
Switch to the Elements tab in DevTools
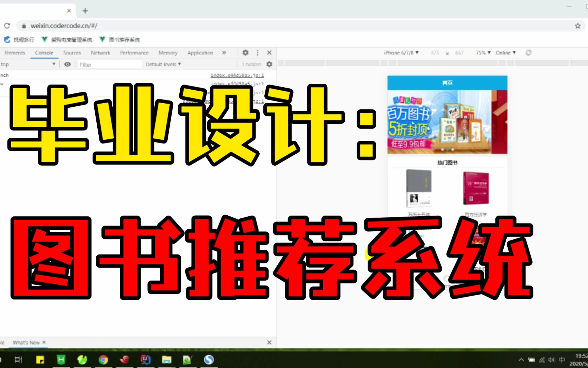pyautogui.click(x=15, y=53)
